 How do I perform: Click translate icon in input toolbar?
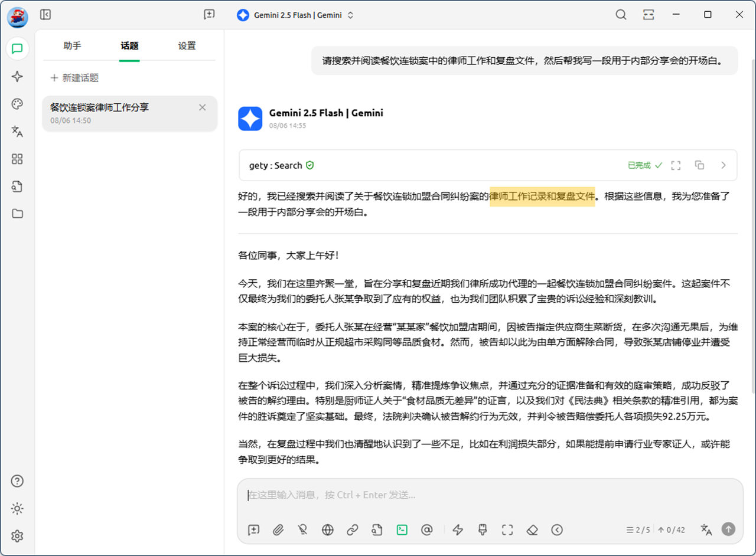[706, 530]
